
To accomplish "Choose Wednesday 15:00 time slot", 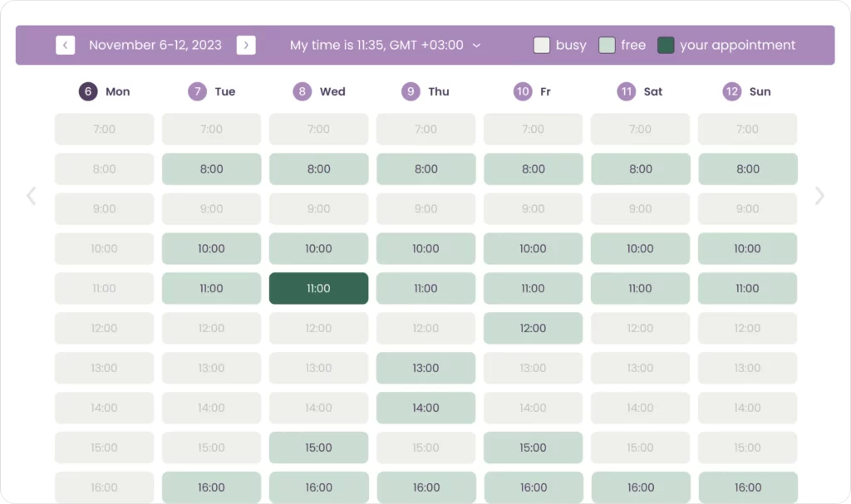I will (318, 448).
